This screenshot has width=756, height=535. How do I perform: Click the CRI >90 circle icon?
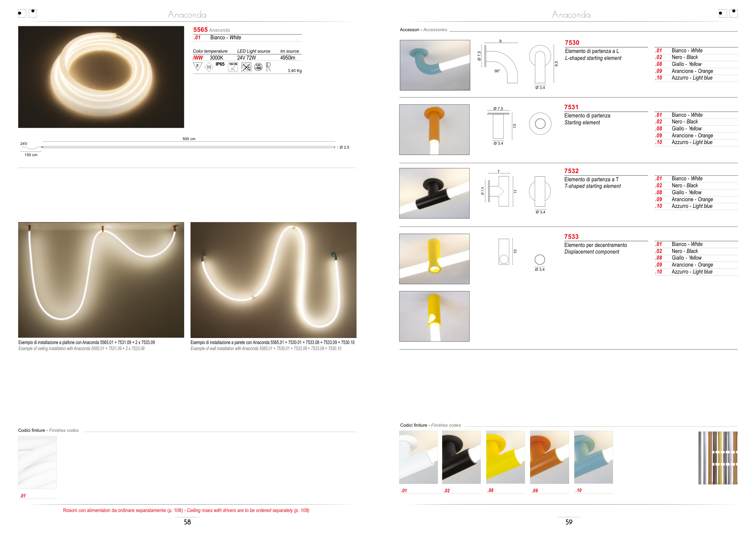point(259,67)
